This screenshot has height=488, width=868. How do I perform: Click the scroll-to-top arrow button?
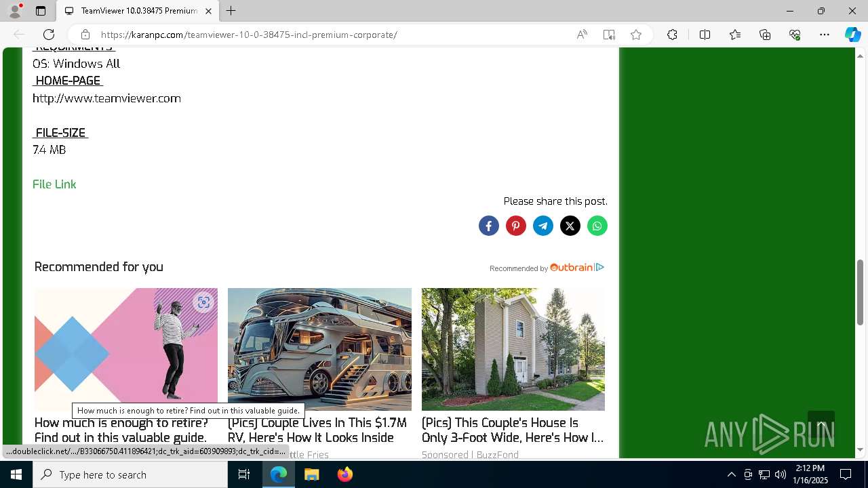821,424
